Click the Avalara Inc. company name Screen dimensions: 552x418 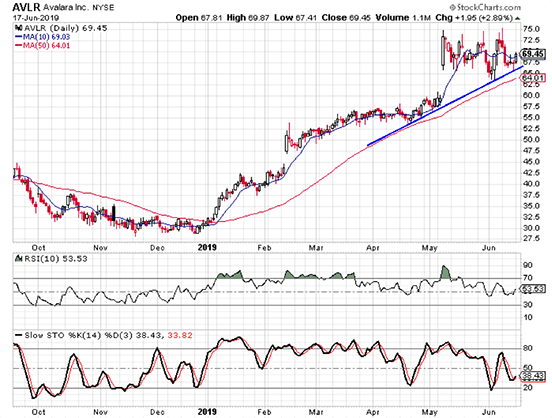point(66,7)
